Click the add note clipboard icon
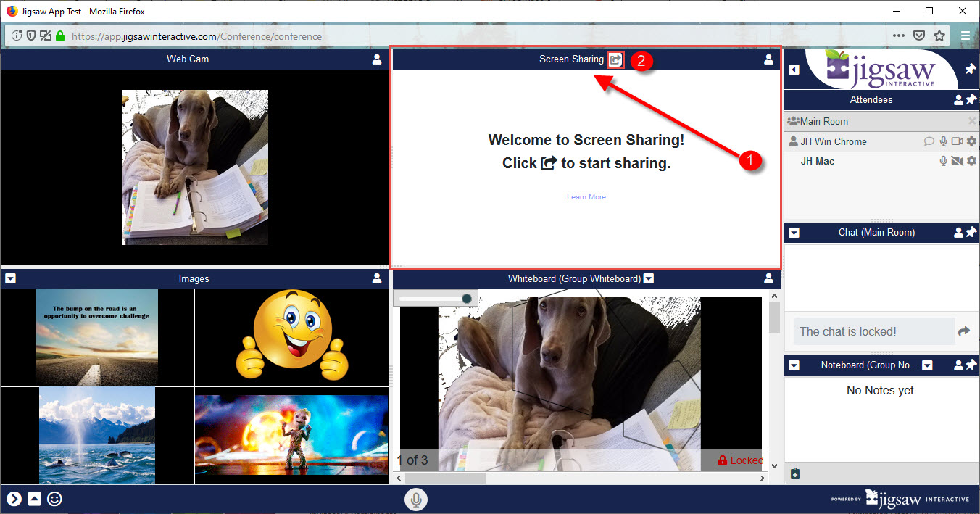980x514 pixels. coord(795,474)
